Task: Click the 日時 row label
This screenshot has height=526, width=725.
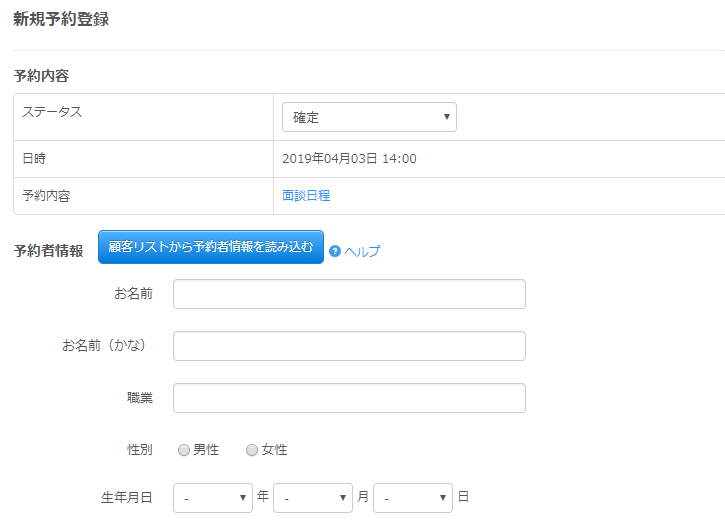Action: (34, 159)
